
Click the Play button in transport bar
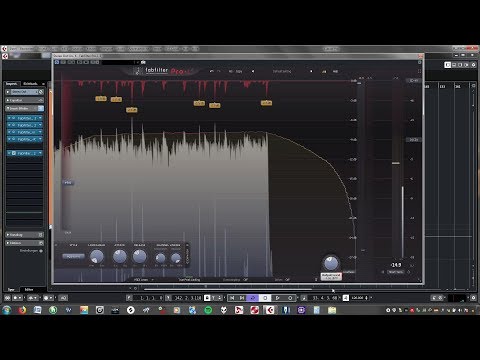277,298
